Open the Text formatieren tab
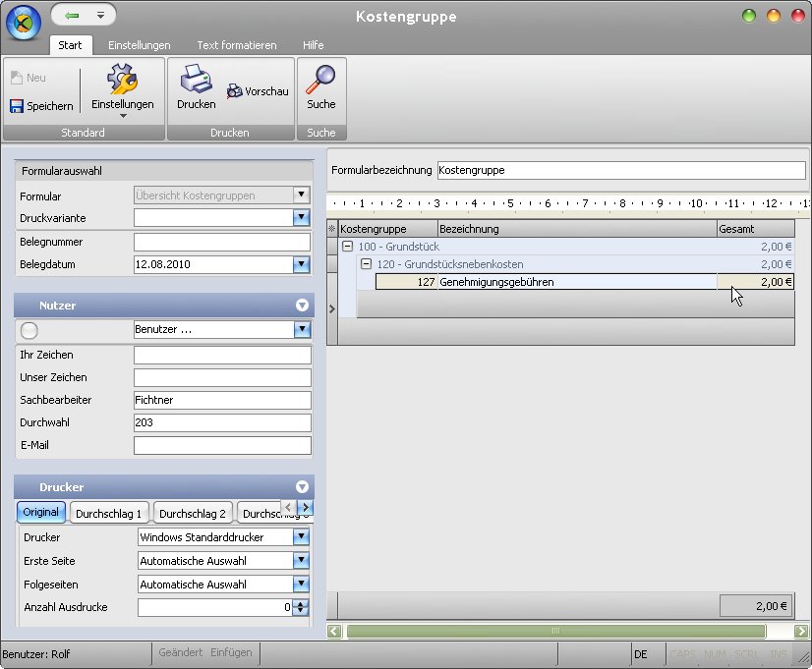812x669 pixels. point(237,45)
